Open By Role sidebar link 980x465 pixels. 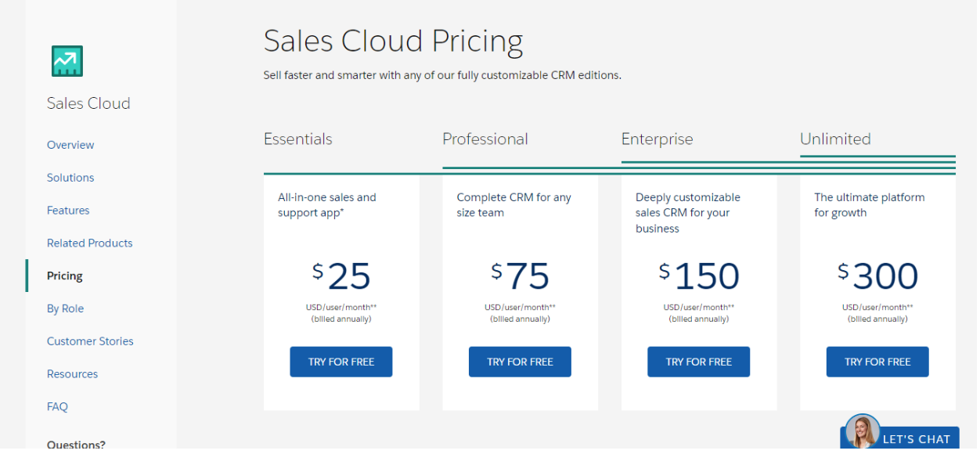coord(65,308)
